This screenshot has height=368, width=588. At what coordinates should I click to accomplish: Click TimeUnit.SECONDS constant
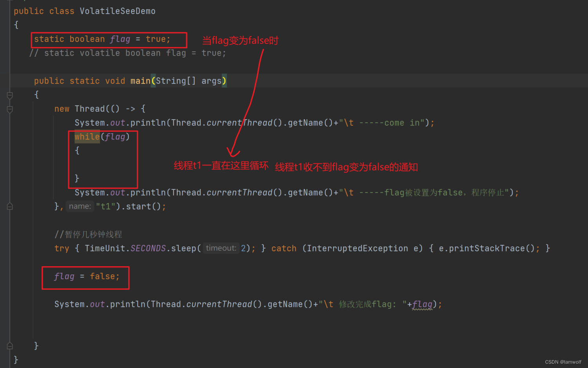point(125,248)
